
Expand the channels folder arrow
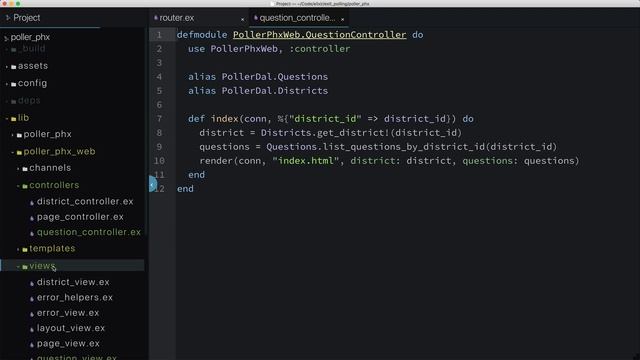tap(18, 169)
